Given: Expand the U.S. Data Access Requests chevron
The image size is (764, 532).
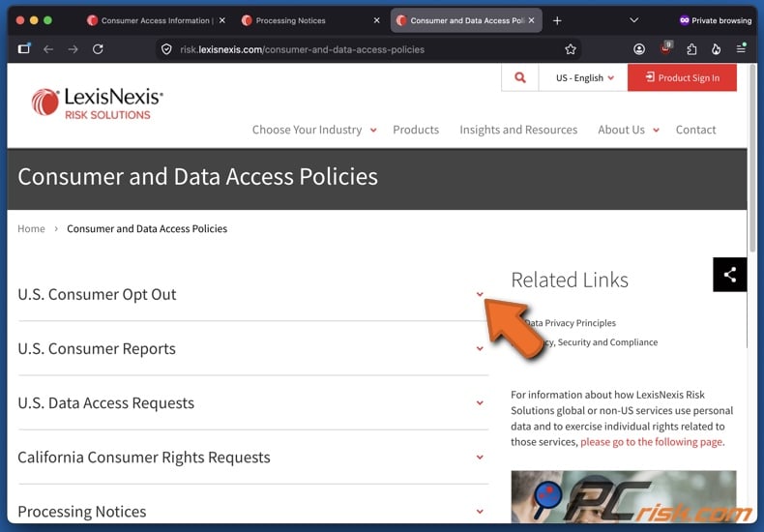Looking at the screenshot, I should (x=480, y=403).
